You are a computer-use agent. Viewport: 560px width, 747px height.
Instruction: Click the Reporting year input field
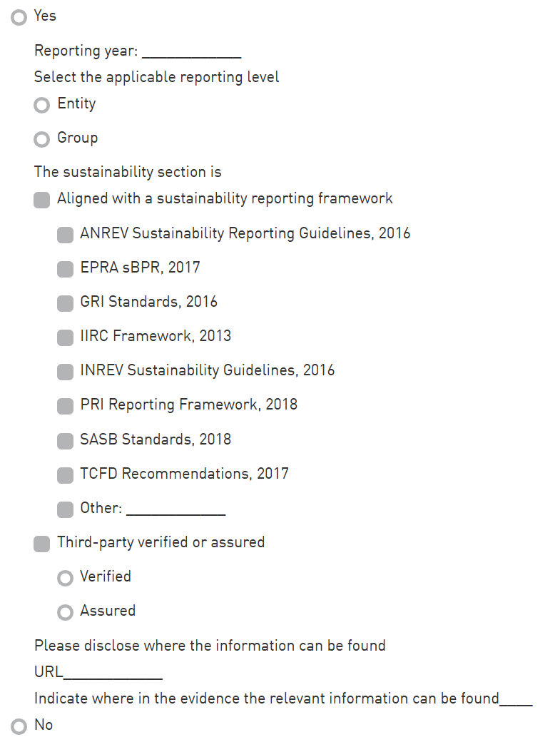click(191, 52)
